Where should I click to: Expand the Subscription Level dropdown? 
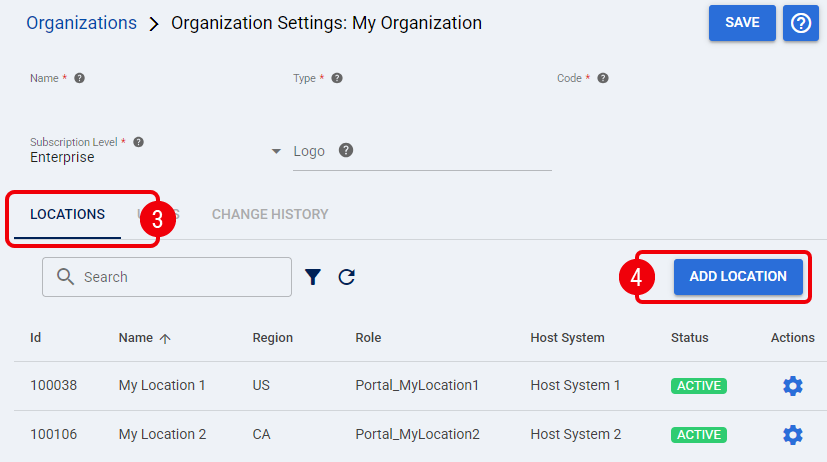point(276,151)
